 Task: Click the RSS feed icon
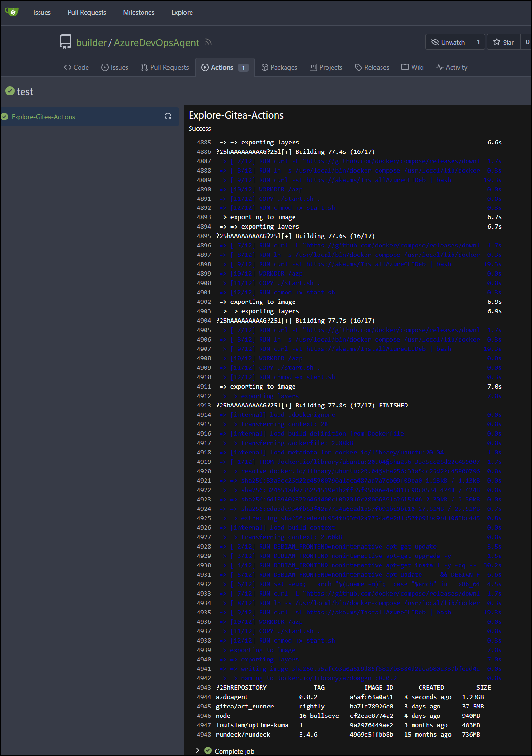208,42
